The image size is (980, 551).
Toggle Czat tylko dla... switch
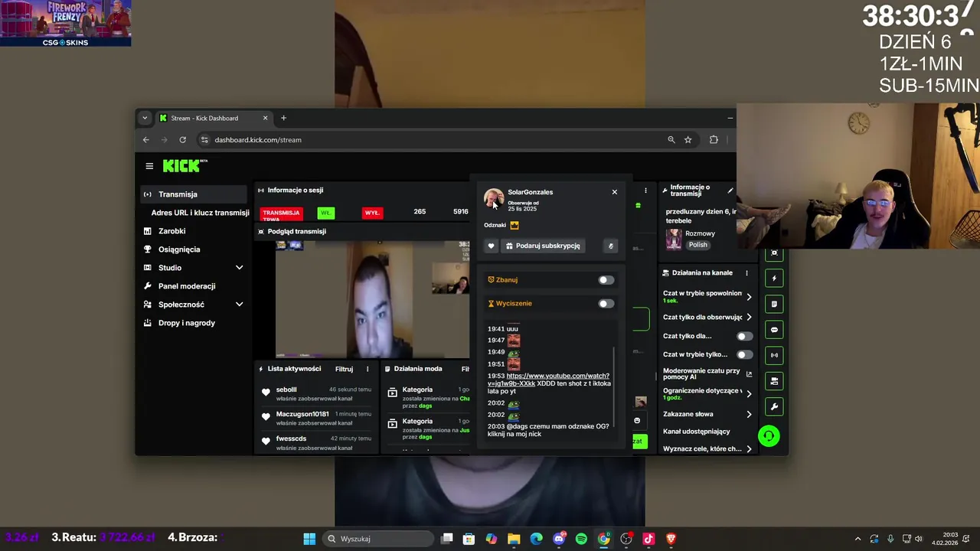click(x=744, y=336)
